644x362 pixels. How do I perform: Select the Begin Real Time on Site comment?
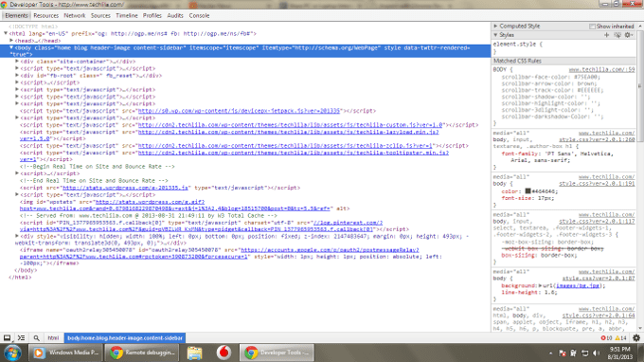[x=98, y=167]
